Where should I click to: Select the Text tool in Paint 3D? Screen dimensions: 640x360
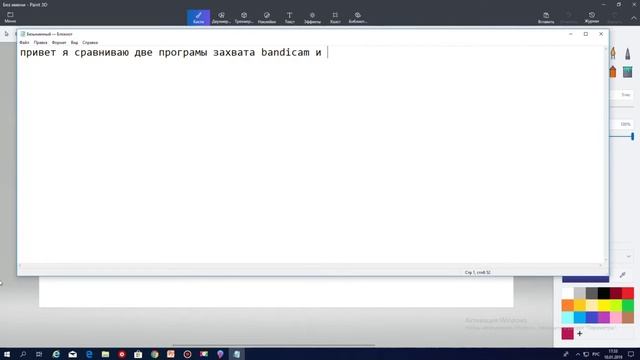pos(289,18)
